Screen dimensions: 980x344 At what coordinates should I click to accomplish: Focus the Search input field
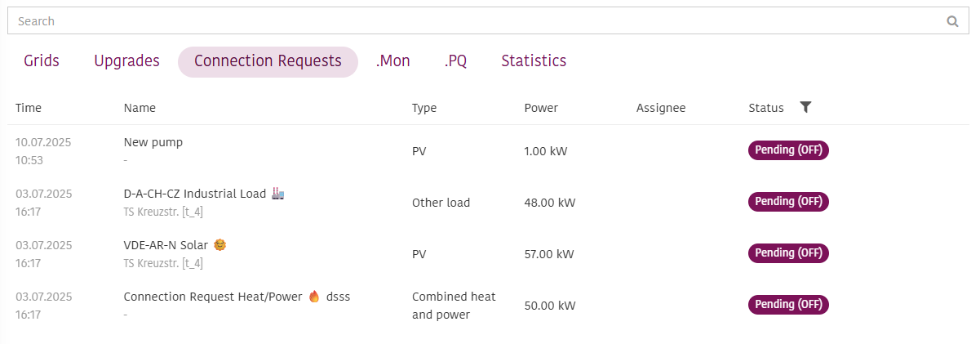[x=490, y=21]
